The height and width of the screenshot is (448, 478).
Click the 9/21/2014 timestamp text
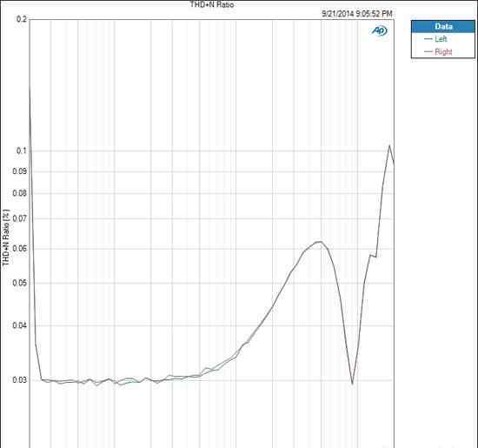point(356,14)
